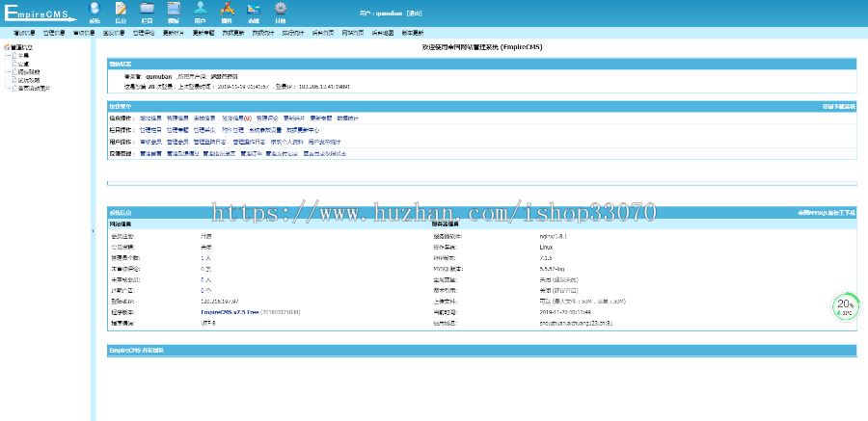Click 版本更新 in the top submenu bar

(x=412, y=33)
